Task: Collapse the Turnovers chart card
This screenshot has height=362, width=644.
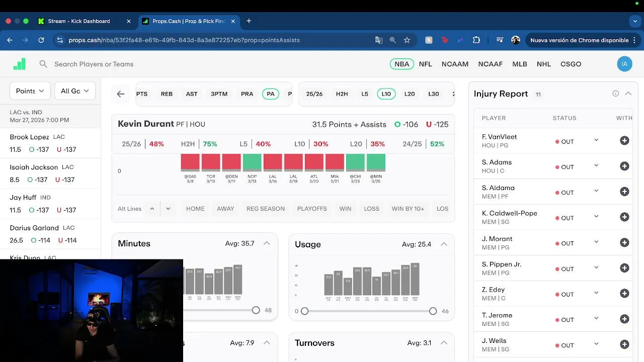Action: click(x=444, y=343)
